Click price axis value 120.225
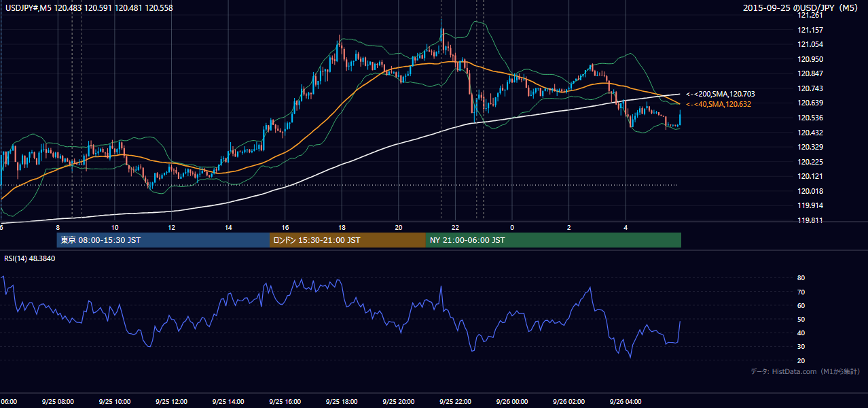 pos(811,162)
